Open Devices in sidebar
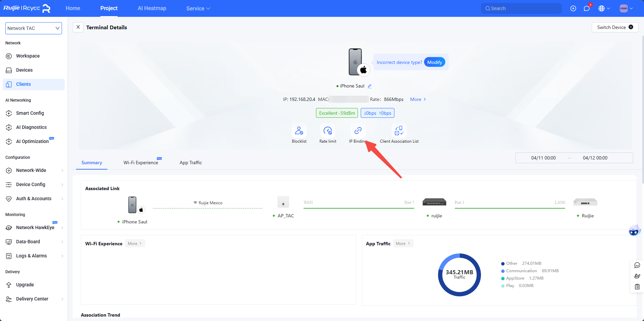644x321 pixels. tap(34, 70)
